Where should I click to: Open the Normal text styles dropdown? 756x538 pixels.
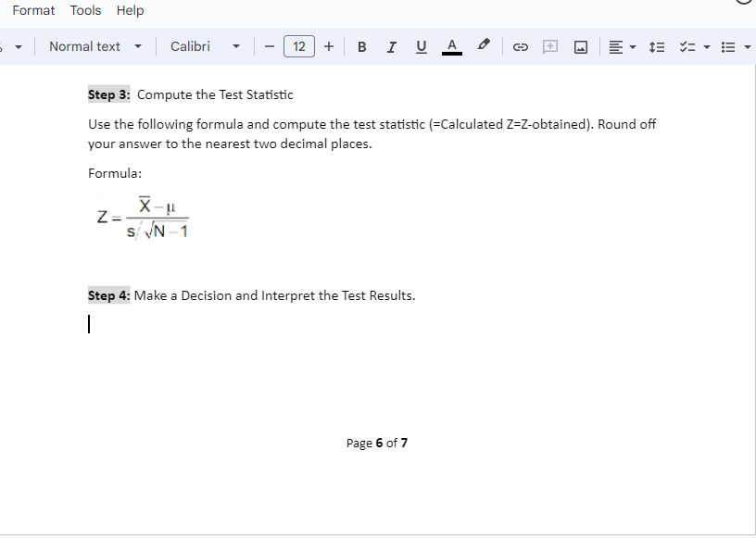pyautogui.click(x=95, y=46)
